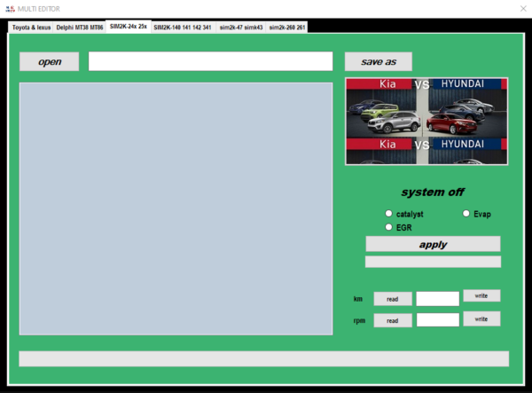
Task: Click the apply button
Action: pyautogui.click(x=433, y=244)
